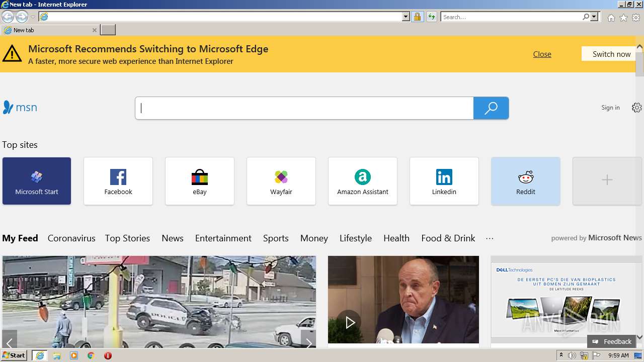The image size is (644, 362).
Task: Open a new blank tab button
Action: [x=108, y=30]
